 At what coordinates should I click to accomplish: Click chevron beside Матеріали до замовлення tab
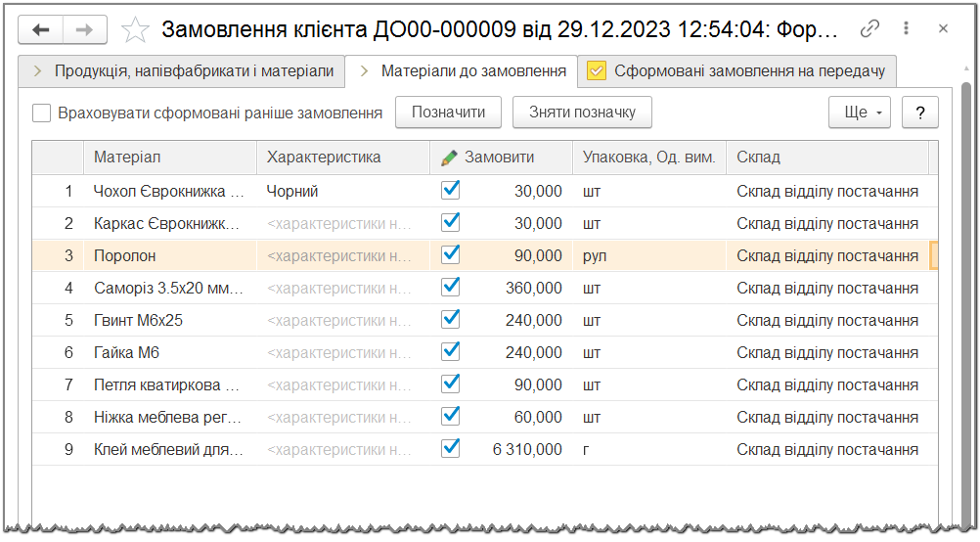tap(365, 71)
